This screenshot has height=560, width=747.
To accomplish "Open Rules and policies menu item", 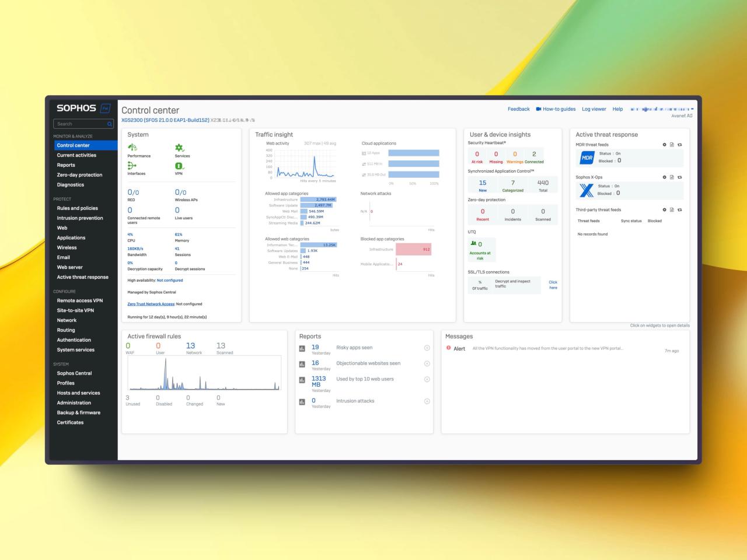I will pyautogui.click(x=78, y=208).
